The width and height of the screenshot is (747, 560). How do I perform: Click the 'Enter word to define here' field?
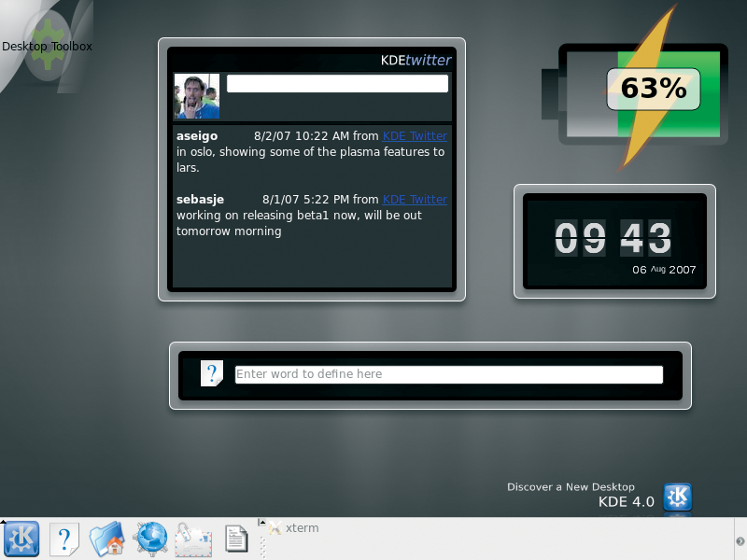[449, 374]
